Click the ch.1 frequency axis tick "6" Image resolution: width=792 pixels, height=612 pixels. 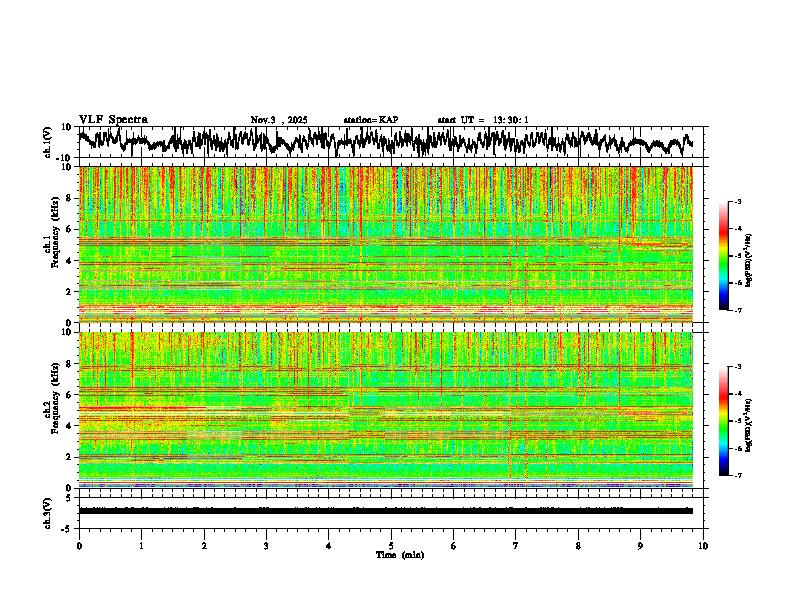point(70,229)
